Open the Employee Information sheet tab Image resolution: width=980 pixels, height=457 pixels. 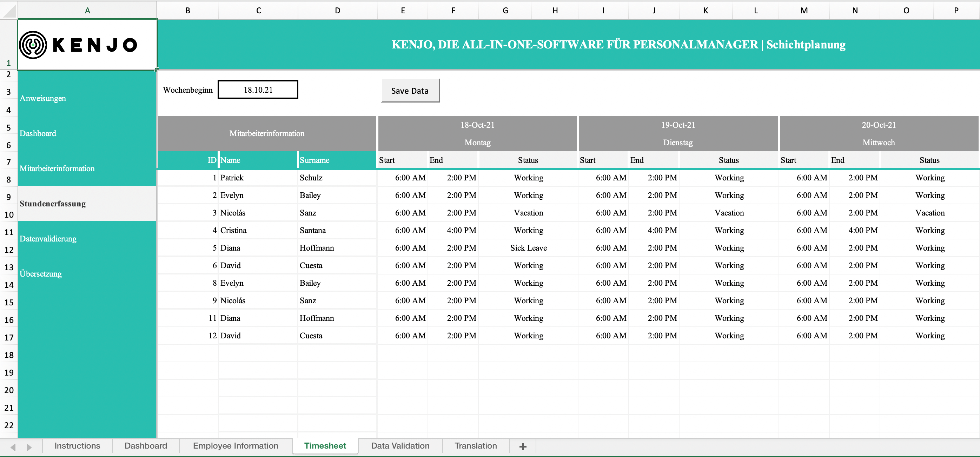click(235, 445)
